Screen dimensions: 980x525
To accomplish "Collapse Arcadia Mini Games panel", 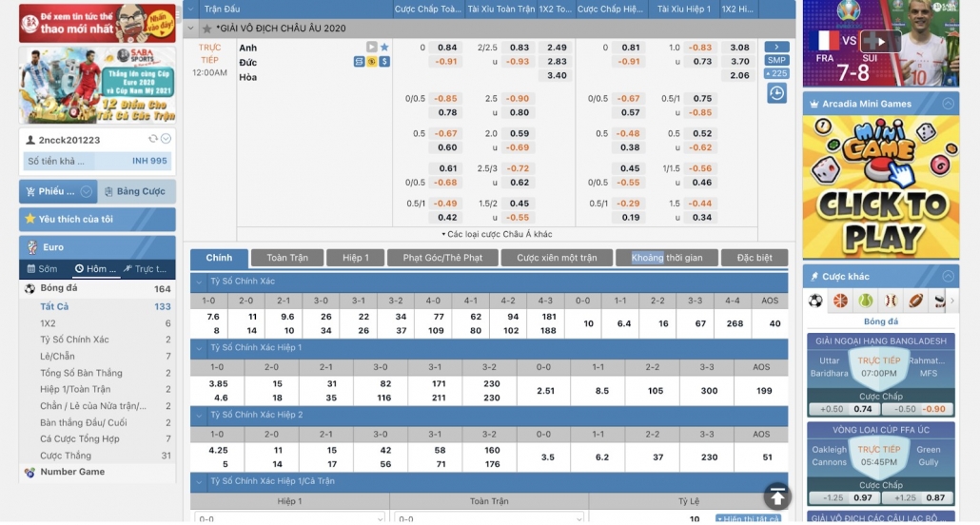I will (948, 104).
